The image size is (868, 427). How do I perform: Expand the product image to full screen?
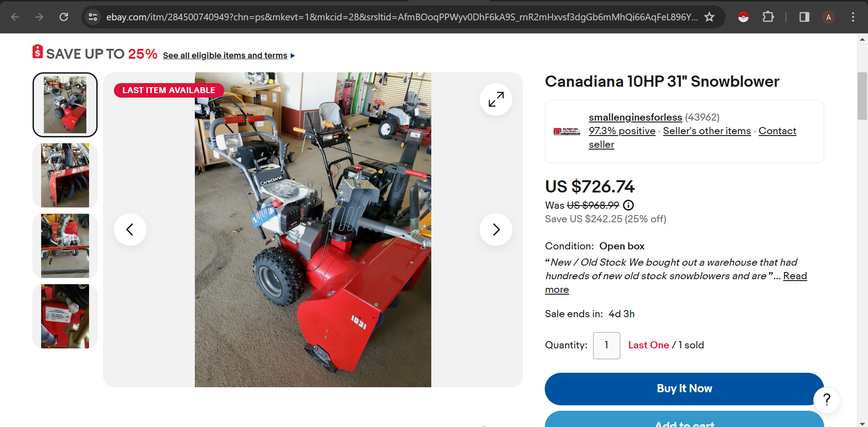(x=496, y=99)
